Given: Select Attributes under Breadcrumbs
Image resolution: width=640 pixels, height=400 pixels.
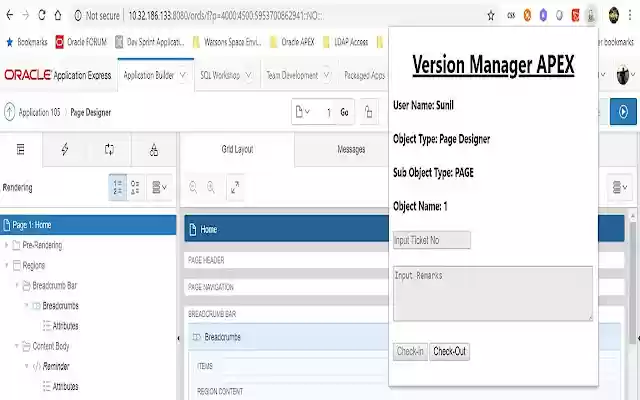Looking at the screenshot, I should (65, 326).
